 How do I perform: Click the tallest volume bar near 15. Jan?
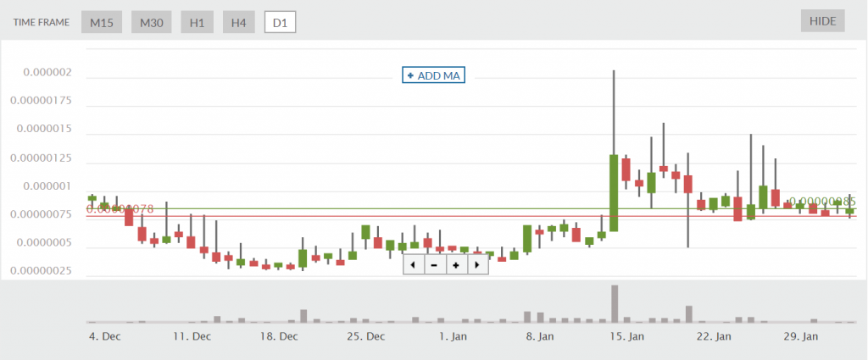[x=614, y=303]
